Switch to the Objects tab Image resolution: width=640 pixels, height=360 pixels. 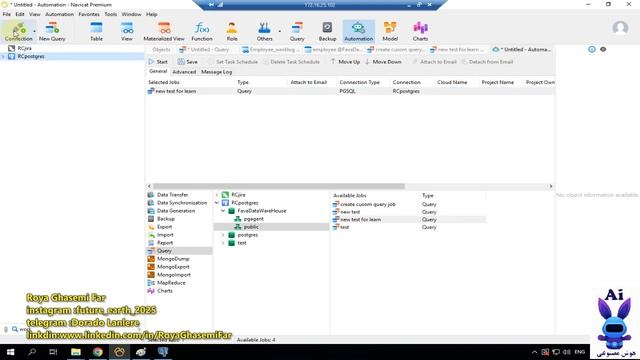click(x=161, y=49)
